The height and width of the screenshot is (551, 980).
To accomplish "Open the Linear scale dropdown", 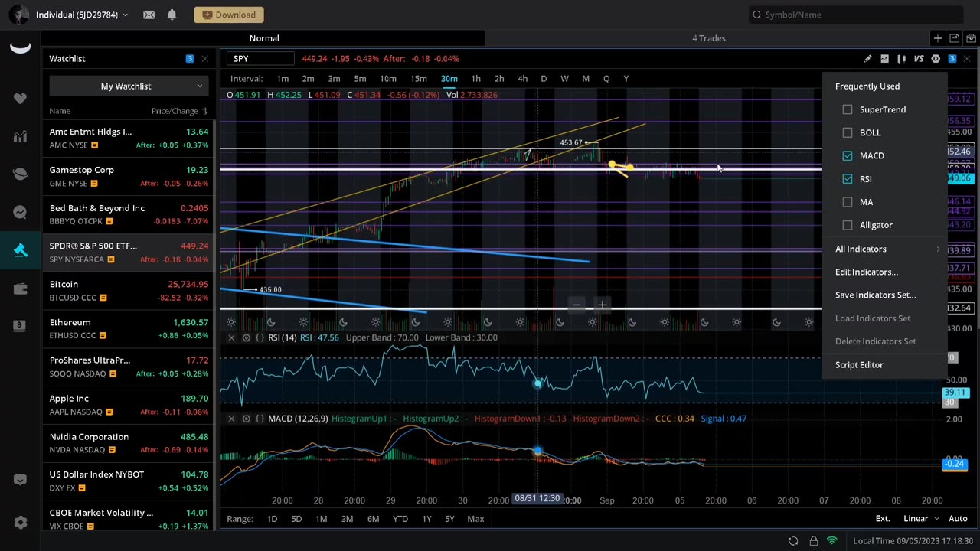I will click(921, 519).
